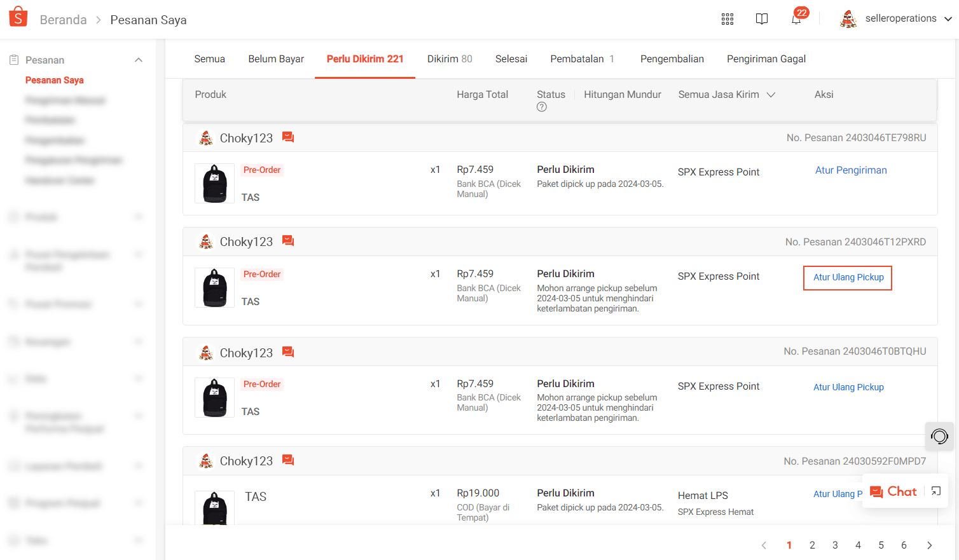Go to next page arrow in pagination
This screenshot has height=560, width=959.
pyautogui.click(x=929, y=545)
